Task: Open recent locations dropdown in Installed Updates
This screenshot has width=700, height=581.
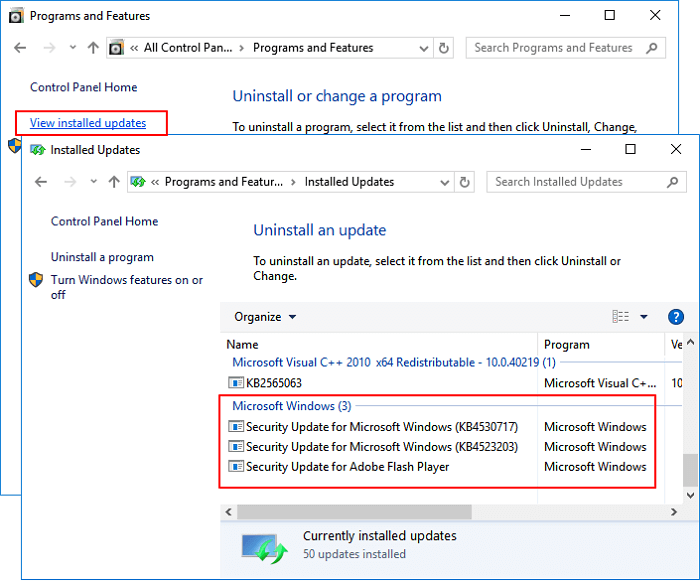Action: click(94, 181)
